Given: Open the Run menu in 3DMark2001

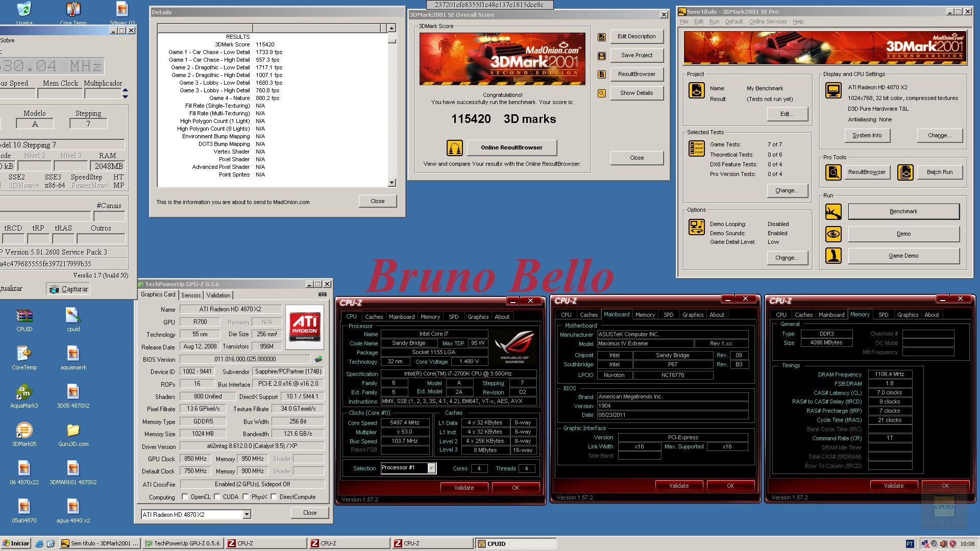Looking at the screenshot, I should pyautogui.click(x=714, y=21).
